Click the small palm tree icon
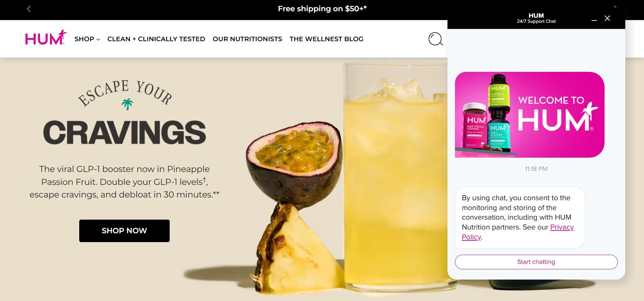This screenshot has width=644, height=301. (x=127, y=104)
